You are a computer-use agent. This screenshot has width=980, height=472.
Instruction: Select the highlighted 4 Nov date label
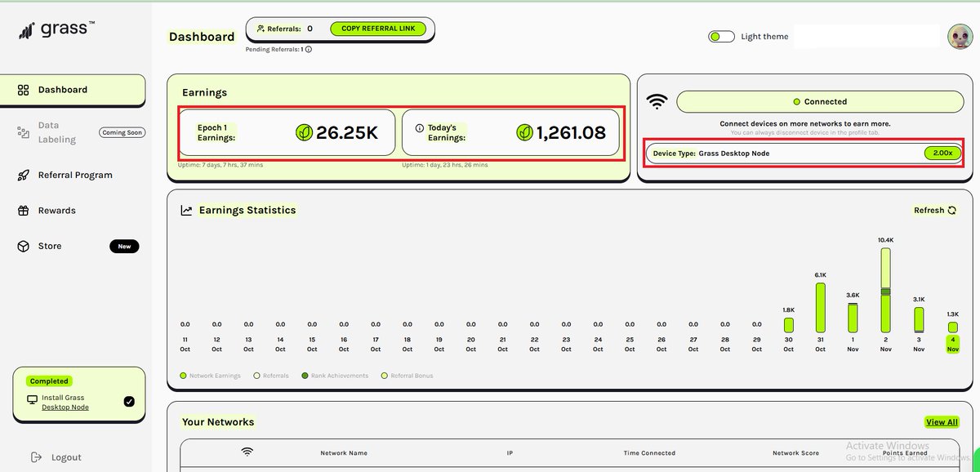click(x=952, y=344)
